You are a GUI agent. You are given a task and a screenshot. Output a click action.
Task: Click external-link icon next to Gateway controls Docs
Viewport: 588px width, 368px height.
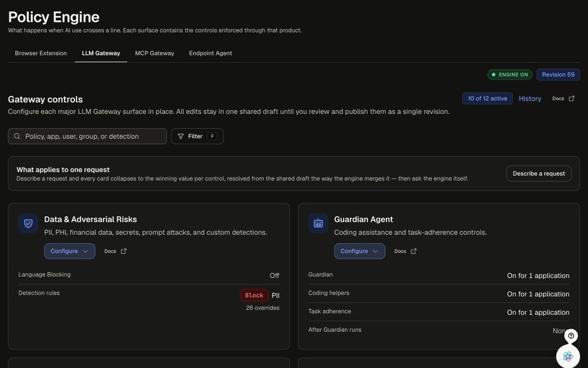coord(572,98)
